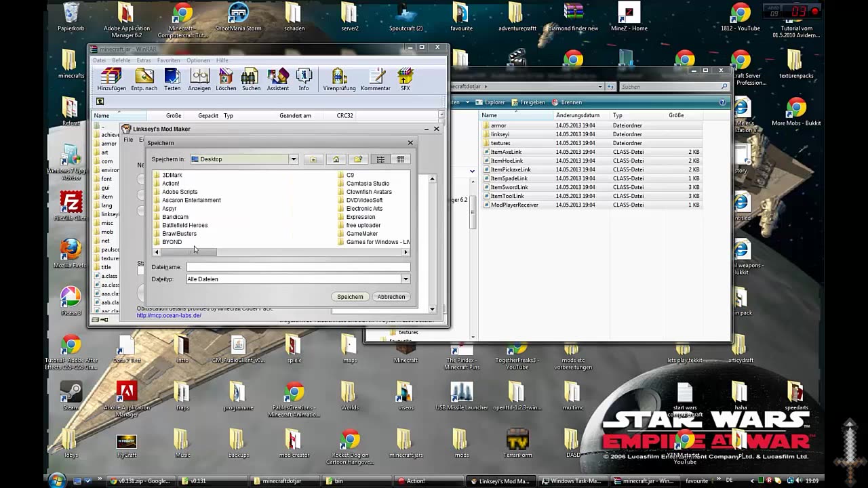Image resolution: width=868 pixels, height=488 pixels.
Task: Click right scroll arrow in Speichern file list
Action: [x=406, y=252]
